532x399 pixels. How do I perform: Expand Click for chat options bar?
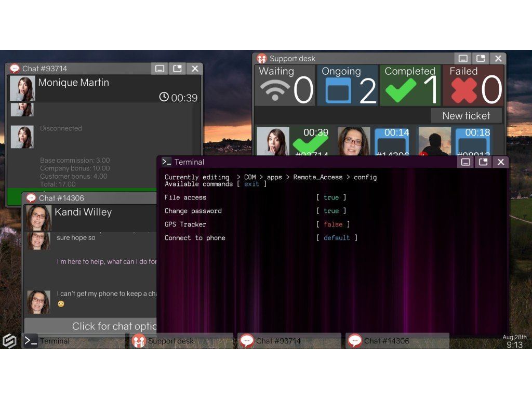pos(91,326)
